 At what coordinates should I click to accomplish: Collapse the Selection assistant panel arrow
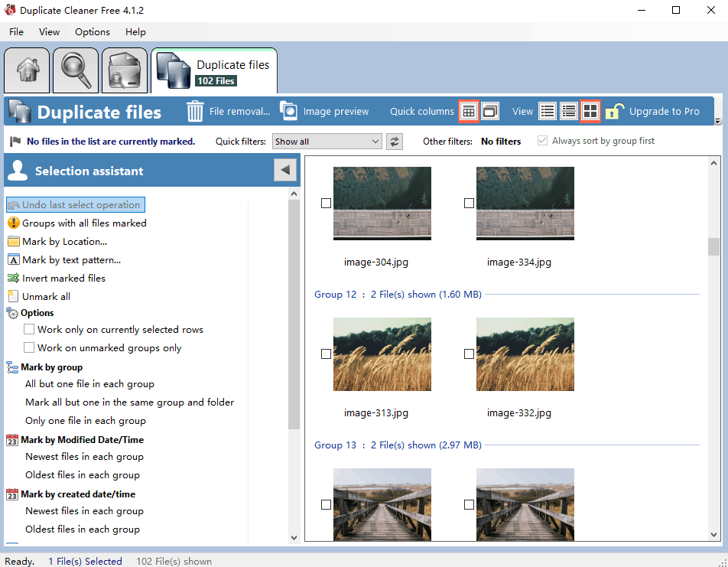(285, 170)
